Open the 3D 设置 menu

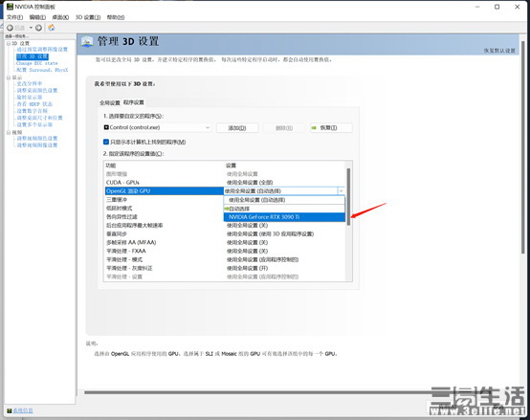pyautogui.click(x=88, y=17)
